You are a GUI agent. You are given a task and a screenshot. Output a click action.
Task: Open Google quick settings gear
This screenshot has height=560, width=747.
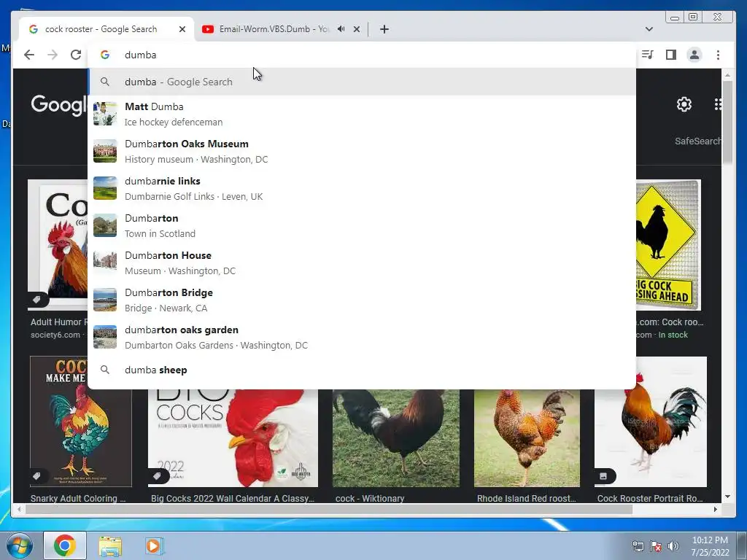(x=684, y=104)
